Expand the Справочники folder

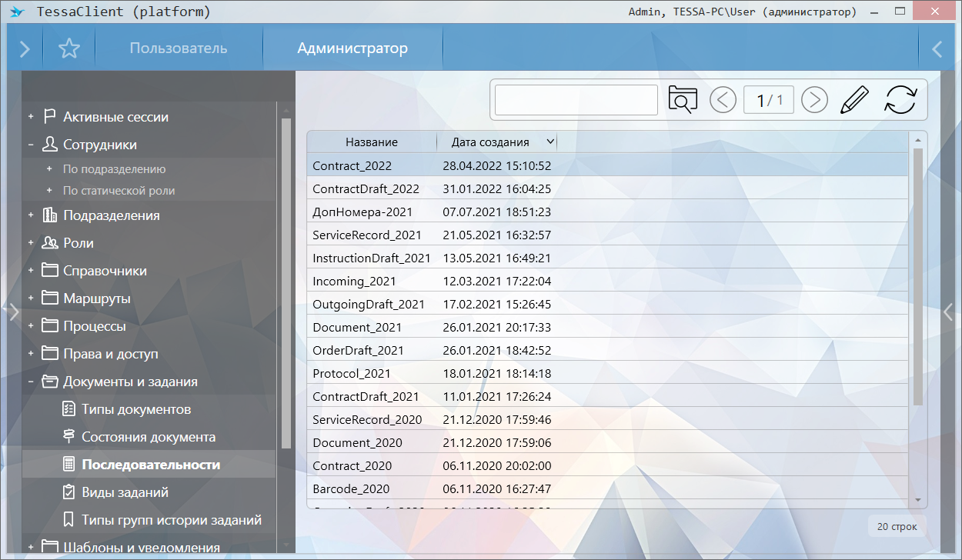(32, 271)
